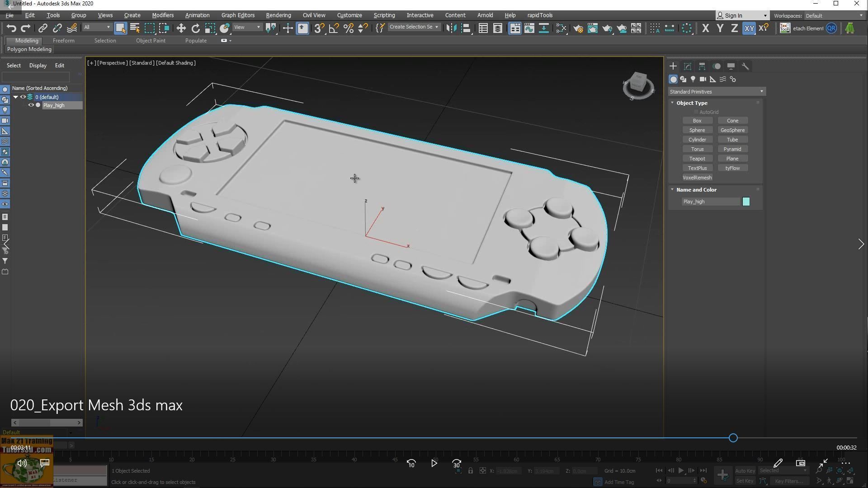
Task: Toggle Auto Key animation mode
Action: [x=745, y=471]
